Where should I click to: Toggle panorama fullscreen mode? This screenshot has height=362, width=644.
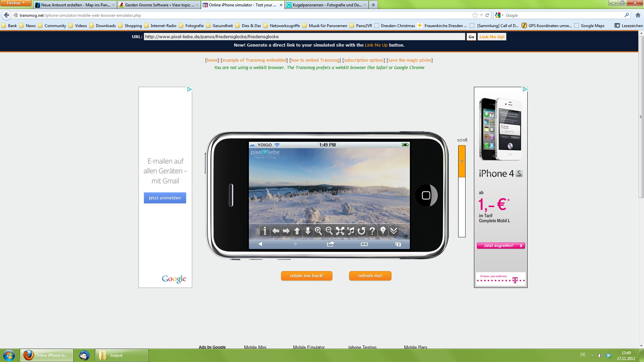(340, 231)
